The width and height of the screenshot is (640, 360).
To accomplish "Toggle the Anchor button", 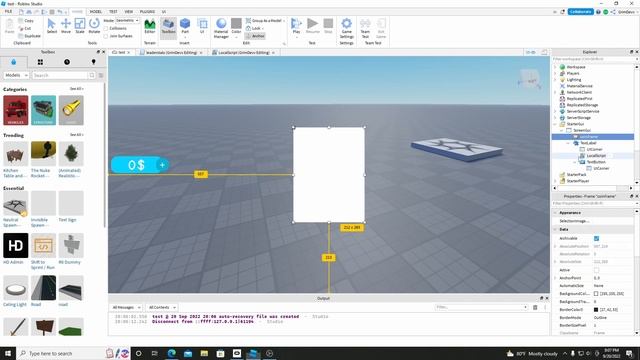I will pyautogui.click(x=256, y=36).
